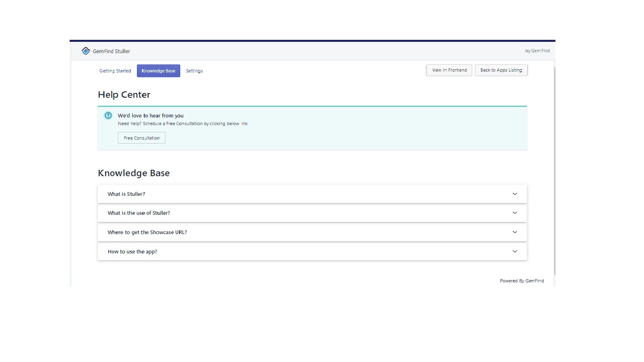Select the chevron on 'What is Stuller?'
The height and width of the screenshot is (362, 644).
coord(514,194)
